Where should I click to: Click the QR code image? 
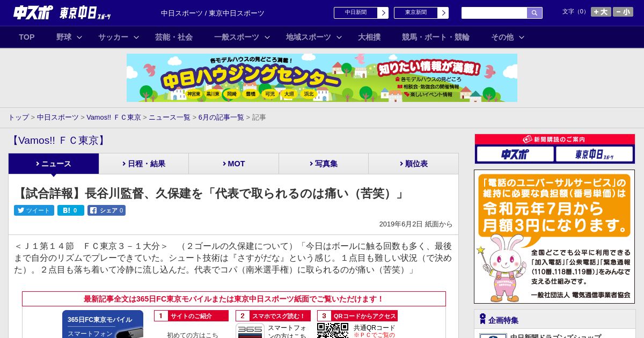pos(333,330)
